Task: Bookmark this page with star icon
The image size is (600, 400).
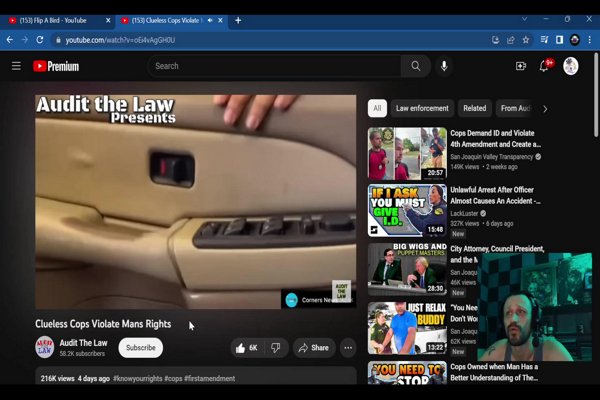Action: click(x=526, y=40)
